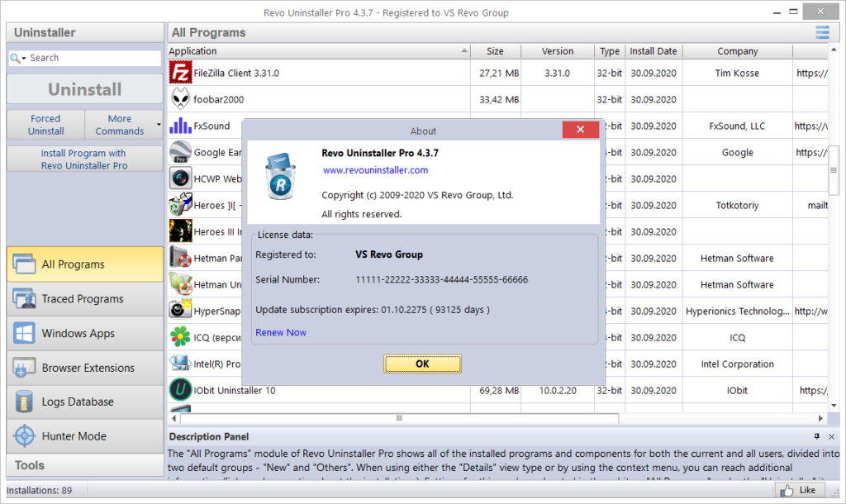Click the Google Earth Pro globe icon

coord(180,152)
